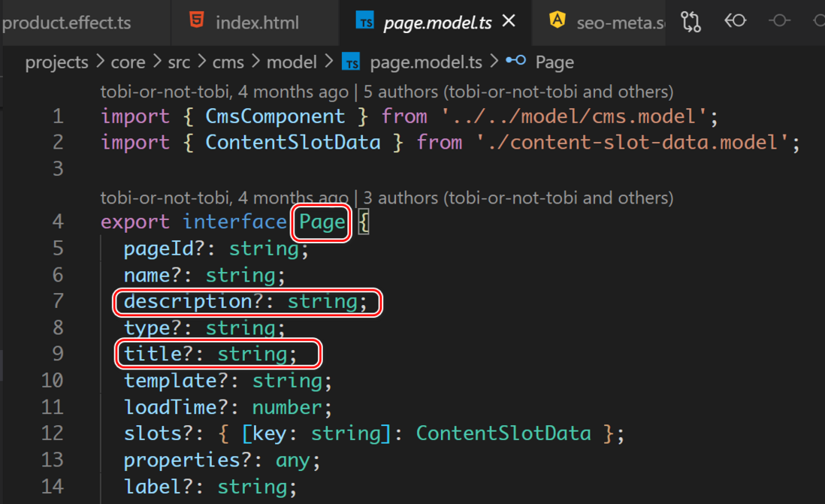Click the 'description' property

pos(188,301)
